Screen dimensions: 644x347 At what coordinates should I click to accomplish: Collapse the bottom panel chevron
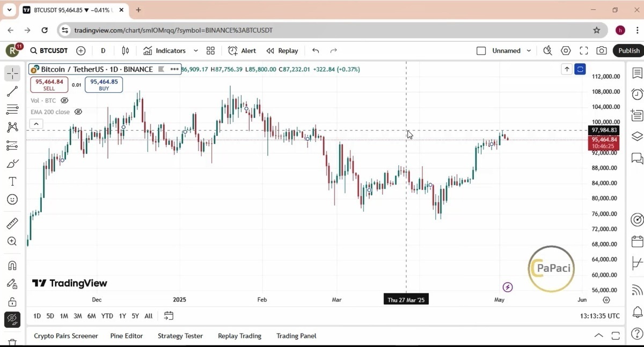point(598,336)
